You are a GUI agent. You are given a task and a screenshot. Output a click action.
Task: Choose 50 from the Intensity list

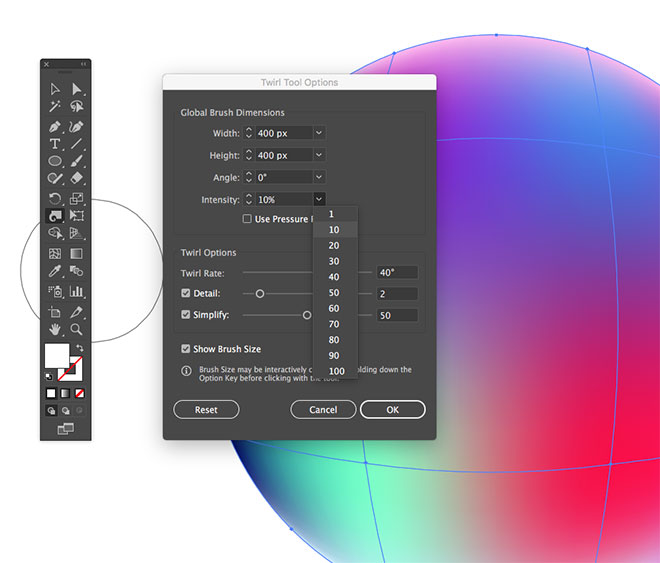[333, 293]
